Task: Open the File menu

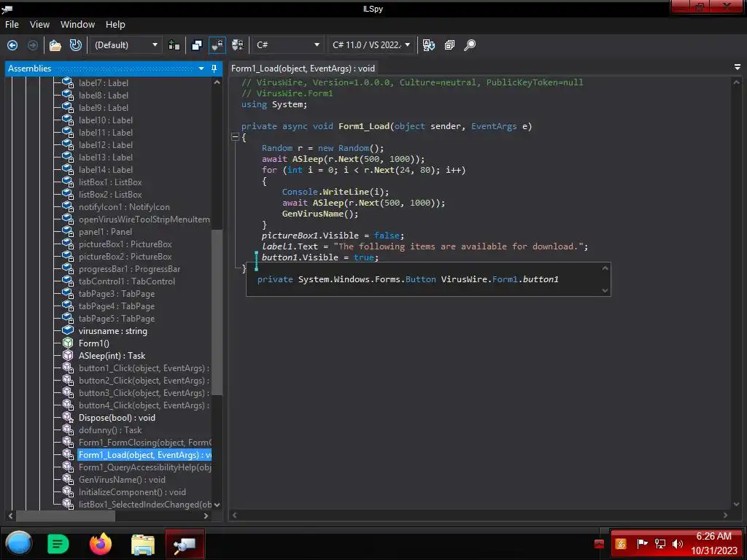Action: 12,24
